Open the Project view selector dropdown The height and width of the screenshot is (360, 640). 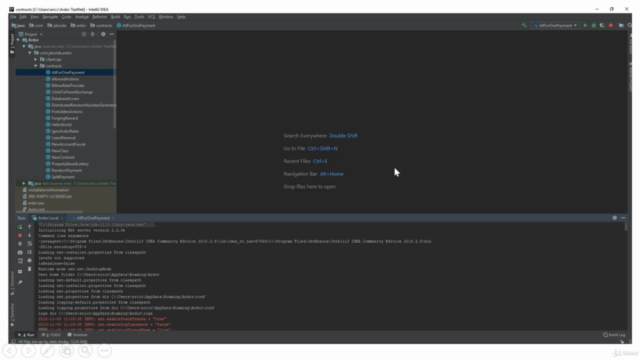tap(31, 34)
